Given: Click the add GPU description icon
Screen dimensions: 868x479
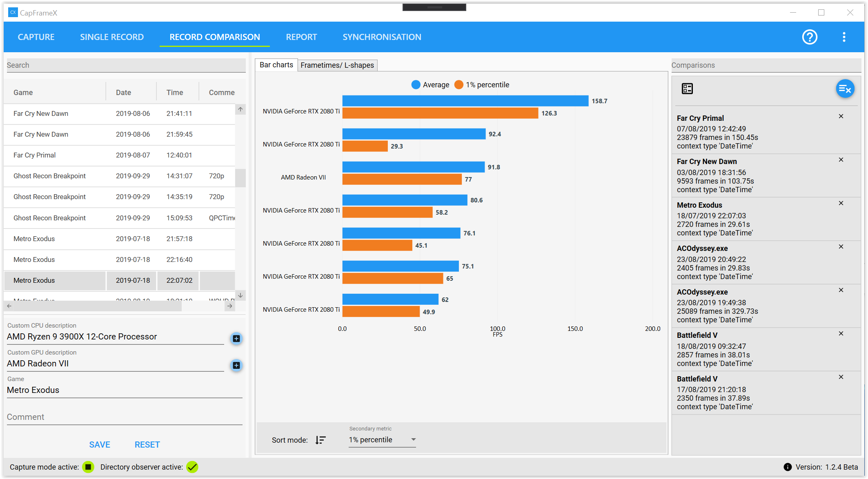Looking at the screenshot, I should click(x=237, y=365).
